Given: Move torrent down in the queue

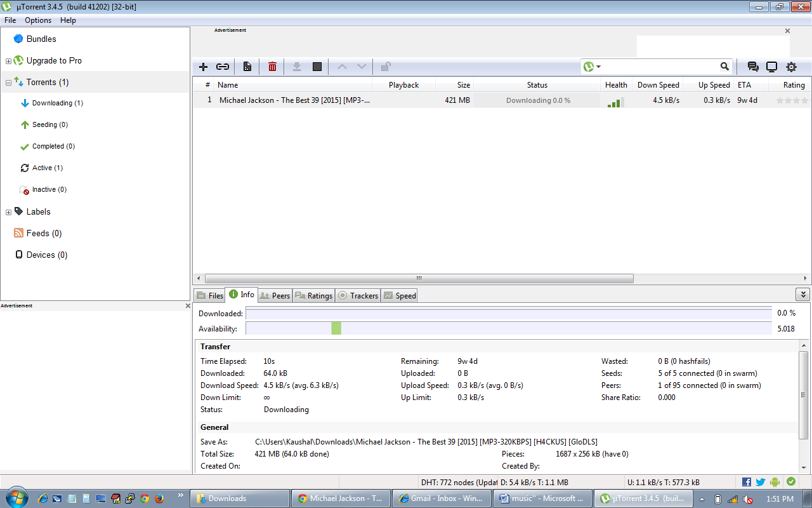Looking at the screenshot, I should [x=362, y=67].
